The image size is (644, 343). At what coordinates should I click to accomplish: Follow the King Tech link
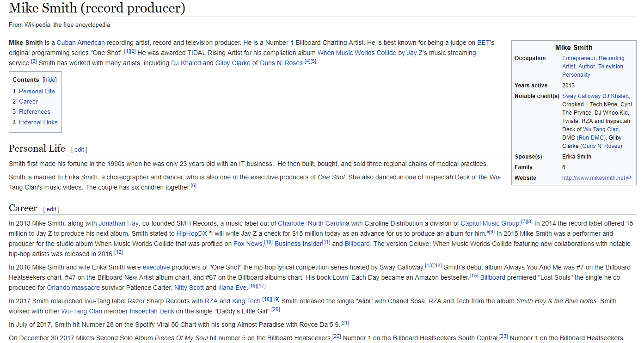click(x=246, y=301)
